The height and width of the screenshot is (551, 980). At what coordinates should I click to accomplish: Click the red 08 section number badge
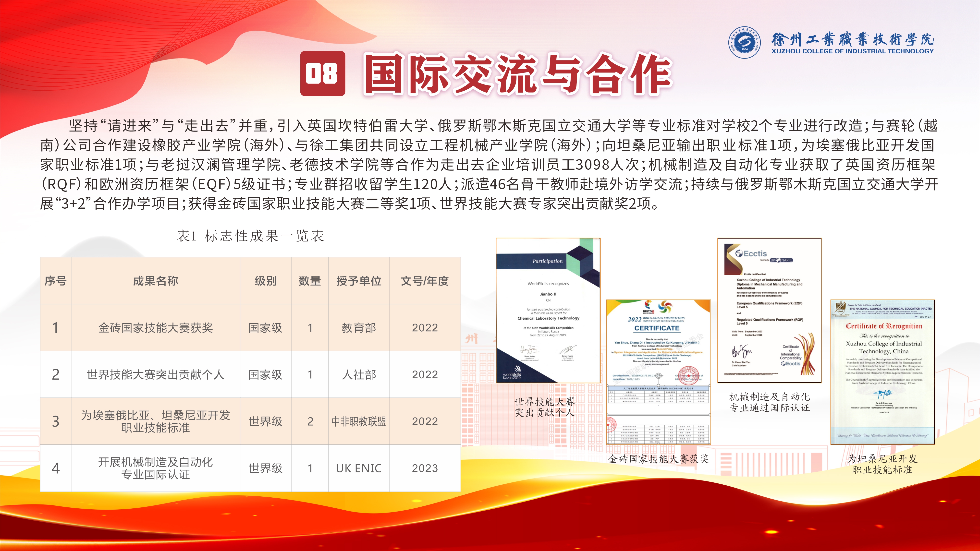[x=323, y=73]
